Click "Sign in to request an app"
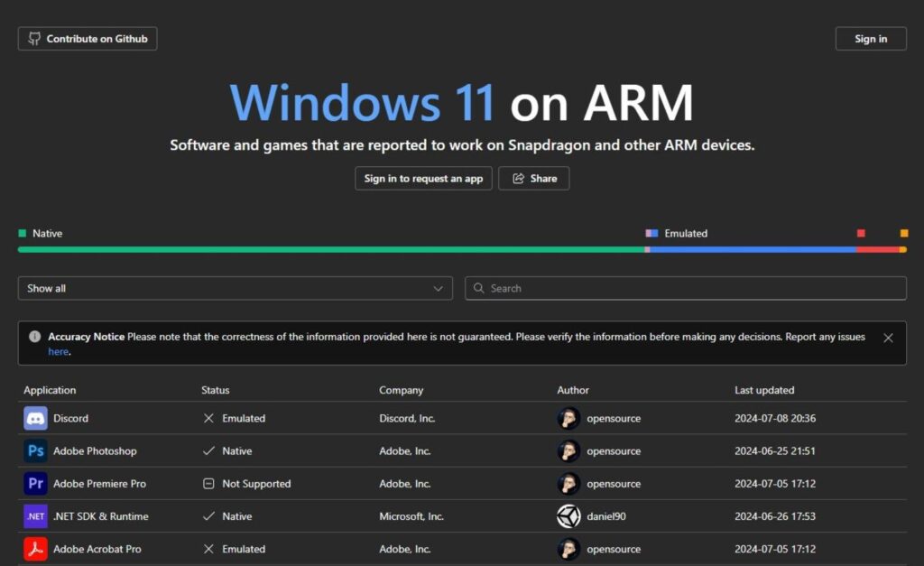 pyautogui.click(x=422, y=178)
